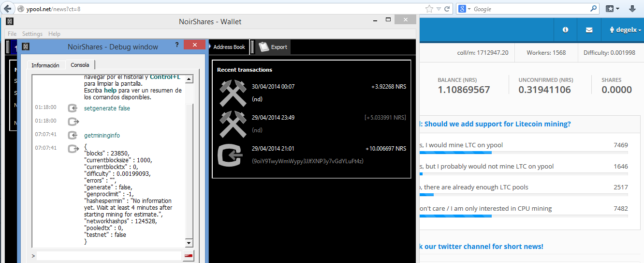Click NoirShares wallet title logo icon

(x=10, y=21)
